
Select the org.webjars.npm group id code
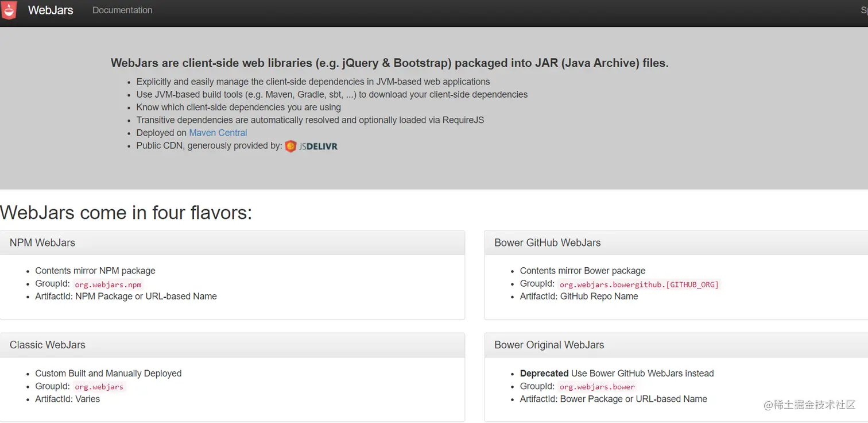pos(108,284)
